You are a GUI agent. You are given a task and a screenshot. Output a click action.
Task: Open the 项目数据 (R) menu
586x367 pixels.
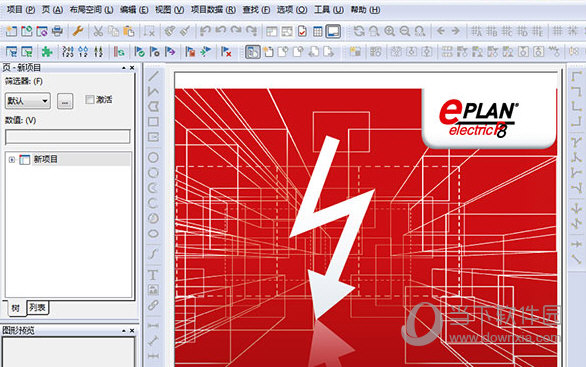click(213, 10)
